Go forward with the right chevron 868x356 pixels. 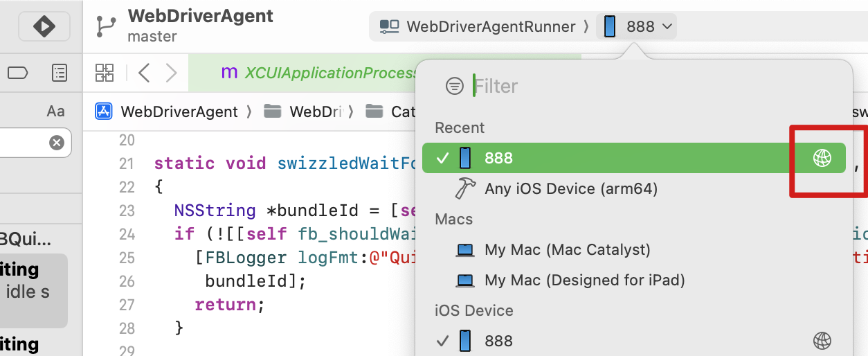(x=171, y=73)
